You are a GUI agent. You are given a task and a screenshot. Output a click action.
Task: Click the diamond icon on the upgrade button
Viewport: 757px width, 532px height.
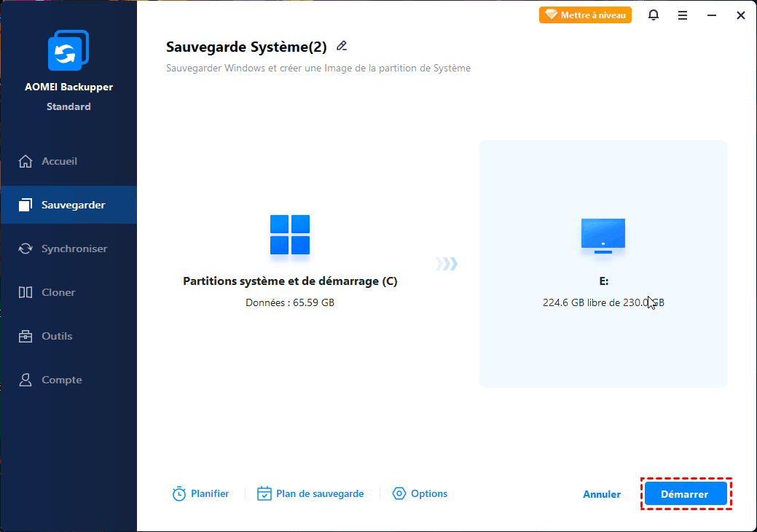(551, 15)
